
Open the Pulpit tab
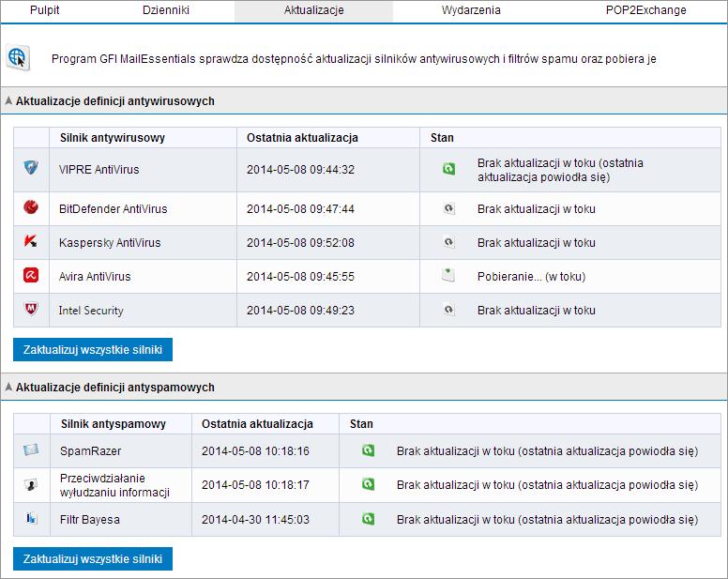[x=45, y=10]
